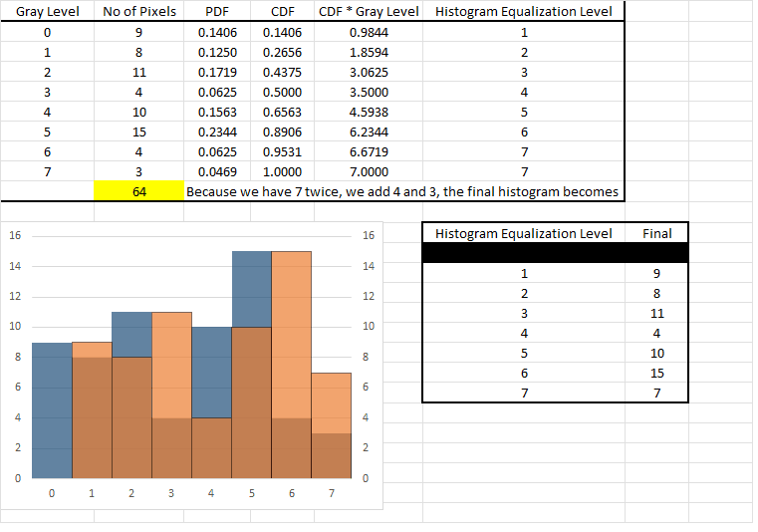Select the "Gray Level" header cell
The width and height of the screenshot is (758, 532).
[48, 12]
